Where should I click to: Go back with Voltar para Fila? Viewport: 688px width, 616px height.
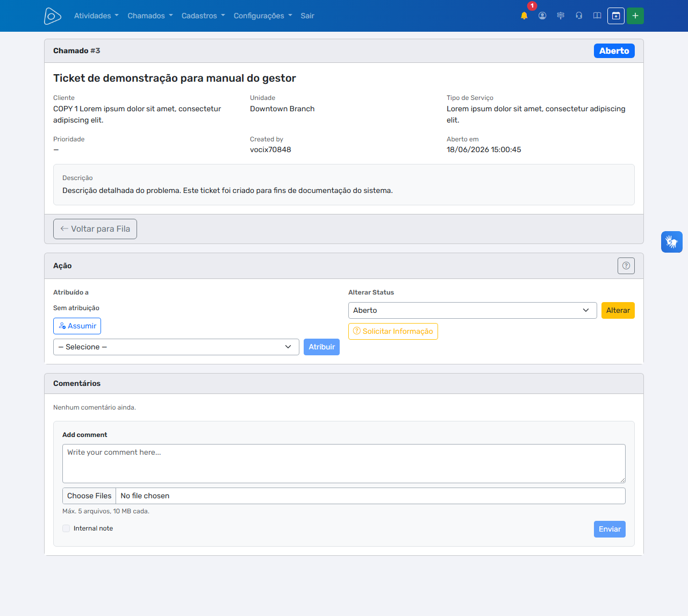(95, 229)
